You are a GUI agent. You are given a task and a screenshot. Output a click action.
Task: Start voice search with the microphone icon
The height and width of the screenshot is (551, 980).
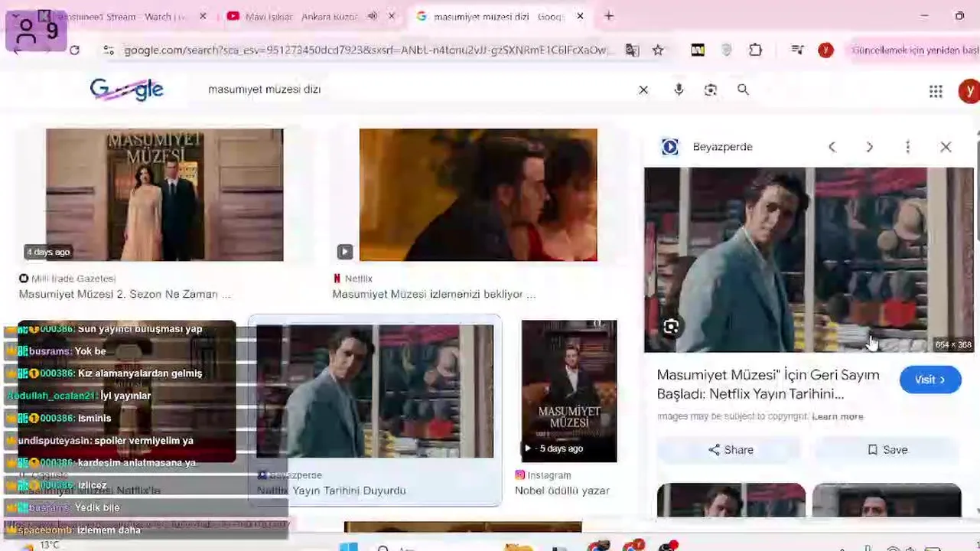coord(679,90)
